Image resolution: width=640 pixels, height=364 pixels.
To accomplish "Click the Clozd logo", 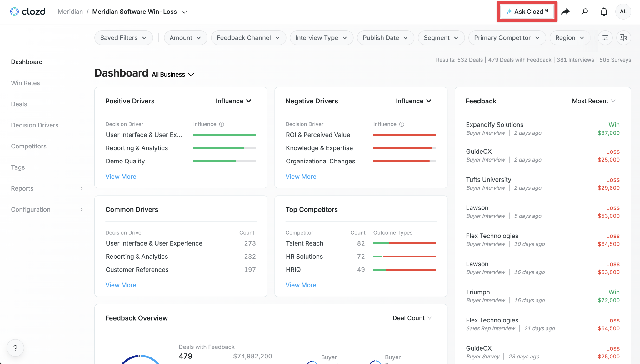I will coord(28,12).
